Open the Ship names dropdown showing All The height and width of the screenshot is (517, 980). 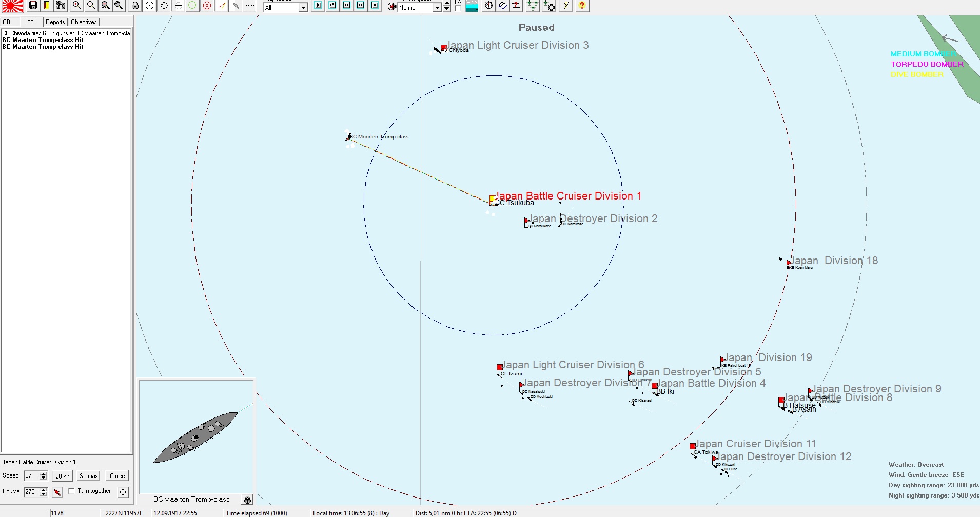[285, 7]
